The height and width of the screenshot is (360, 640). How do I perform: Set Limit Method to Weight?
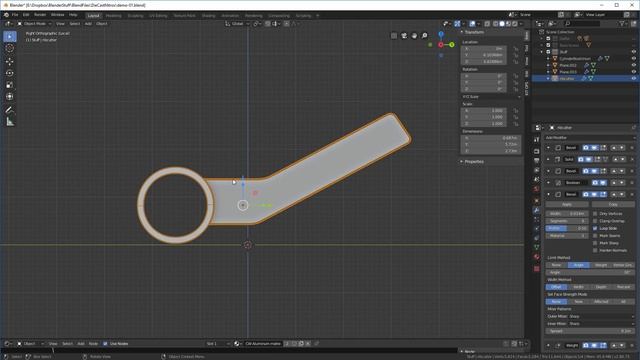[601, 265]
